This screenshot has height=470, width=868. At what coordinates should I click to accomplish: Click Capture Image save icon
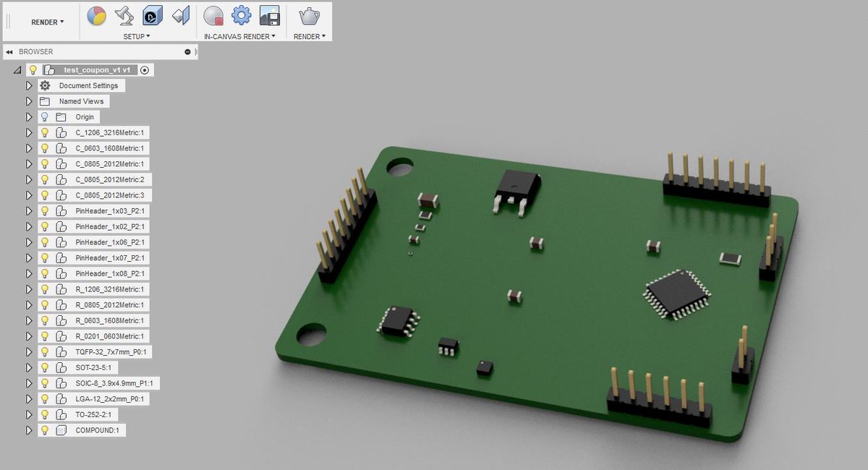[x=269, y=15]
